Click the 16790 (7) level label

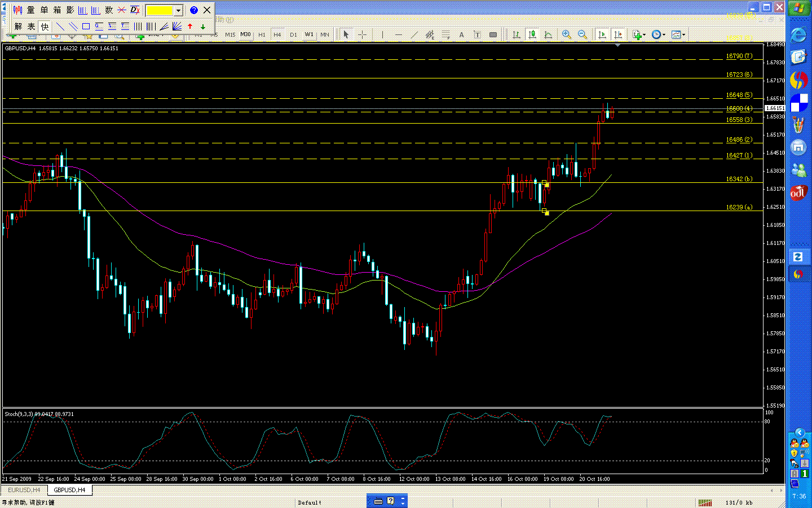coord(739,56)
